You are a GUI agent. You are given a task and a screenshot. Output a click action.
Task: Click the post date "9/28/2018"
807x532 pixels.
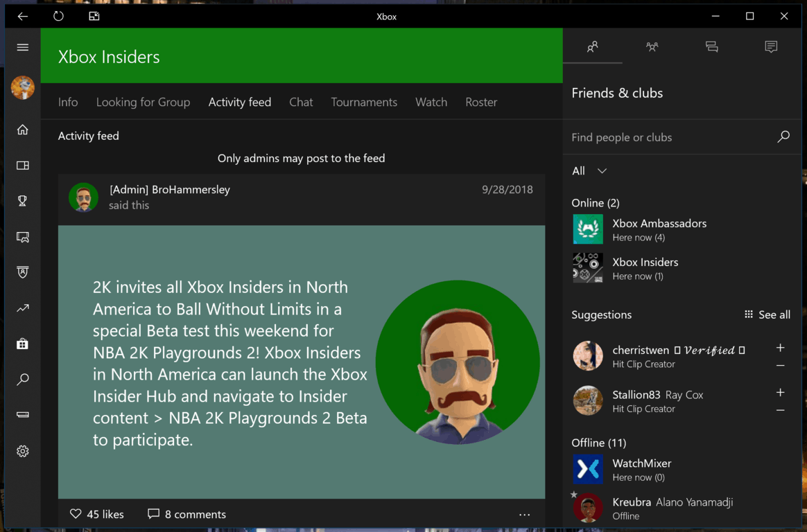pyautogui.click(x=507, y=189)
